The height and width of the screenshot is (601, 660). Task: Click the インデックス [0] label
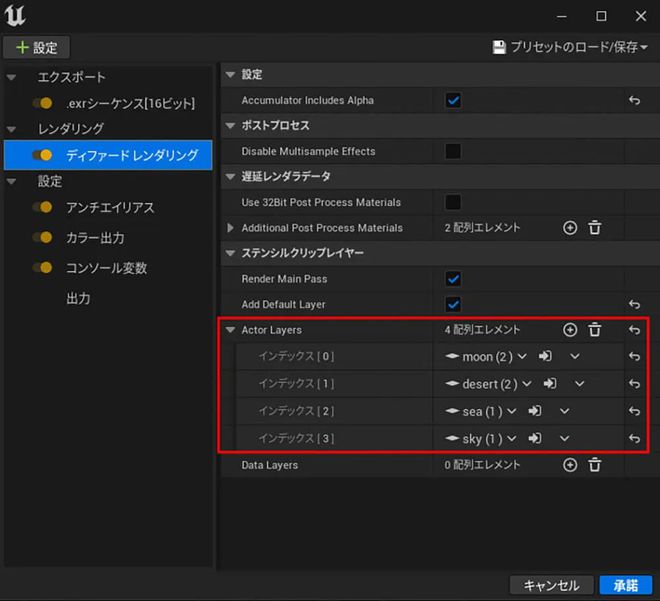tap(296, 356)
